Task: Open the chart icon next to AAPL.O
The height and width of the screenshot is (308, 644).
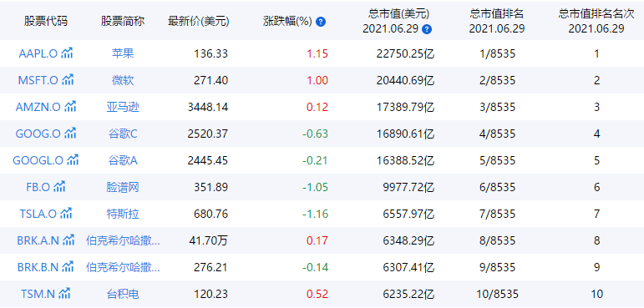Action: (x=67, y=53)
